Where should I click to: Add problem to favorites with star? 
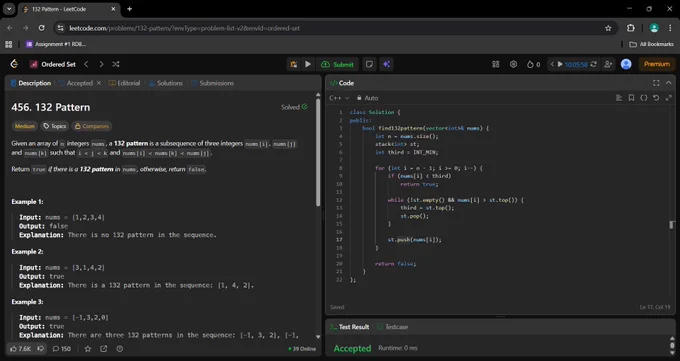click(x=88, y=348)
